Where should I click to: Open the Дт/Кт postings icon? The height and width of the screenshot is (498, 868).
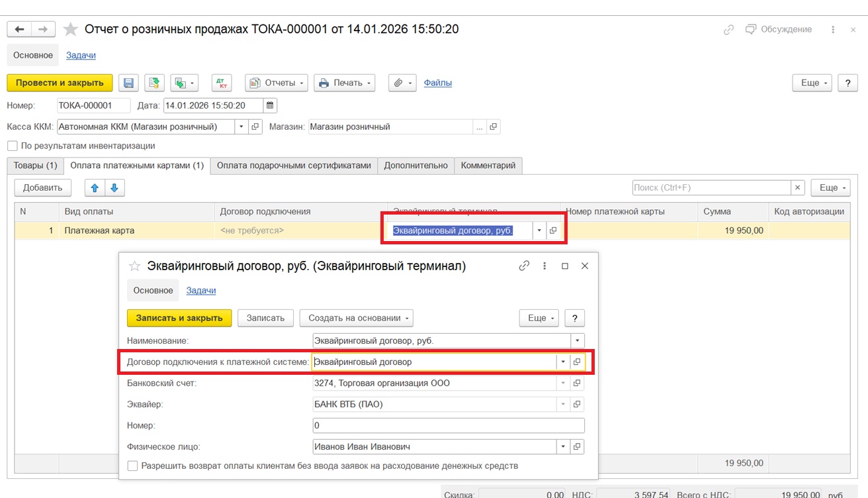click(222, 83)
